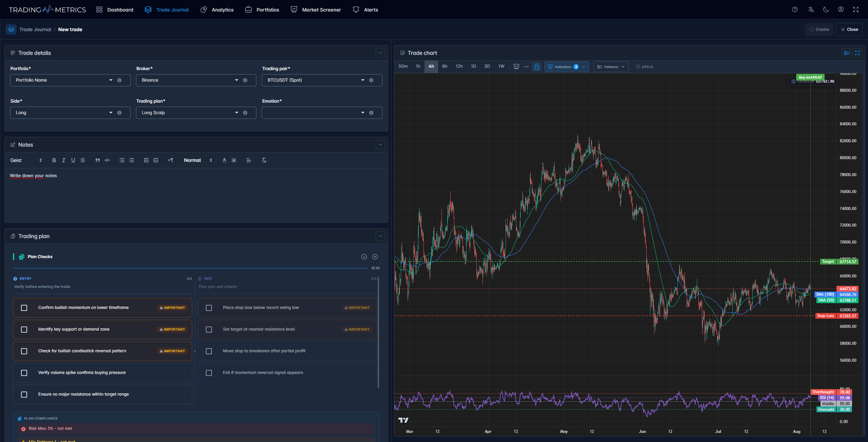Start a bulleted list in Notes
Viewport: 868px width, 442px height.
pyautogui.click(x=132, y=160)
